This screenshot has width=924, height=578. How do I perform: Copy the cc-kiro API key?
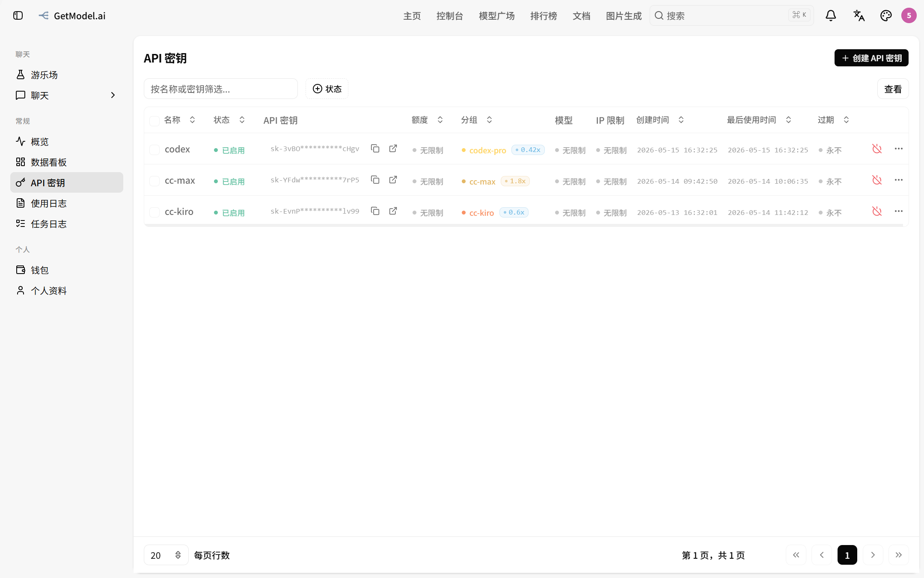click(375, 211)
